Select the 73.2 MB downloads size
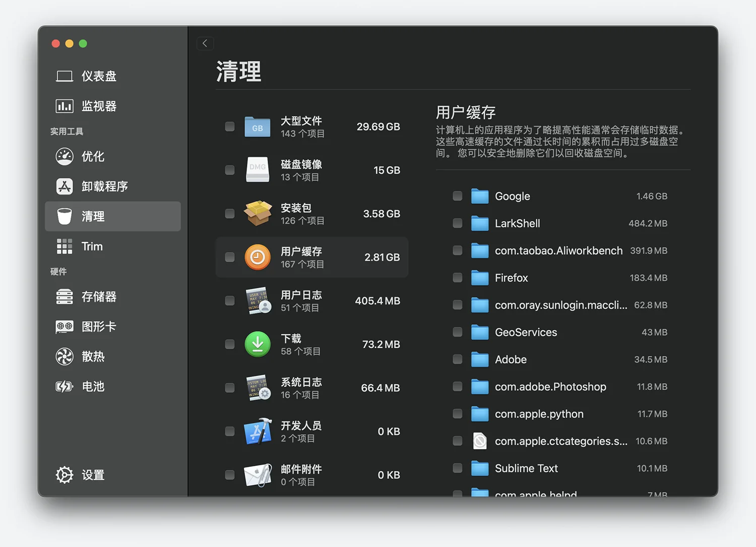The image size is (756, 547). click(x=381, y=344)
